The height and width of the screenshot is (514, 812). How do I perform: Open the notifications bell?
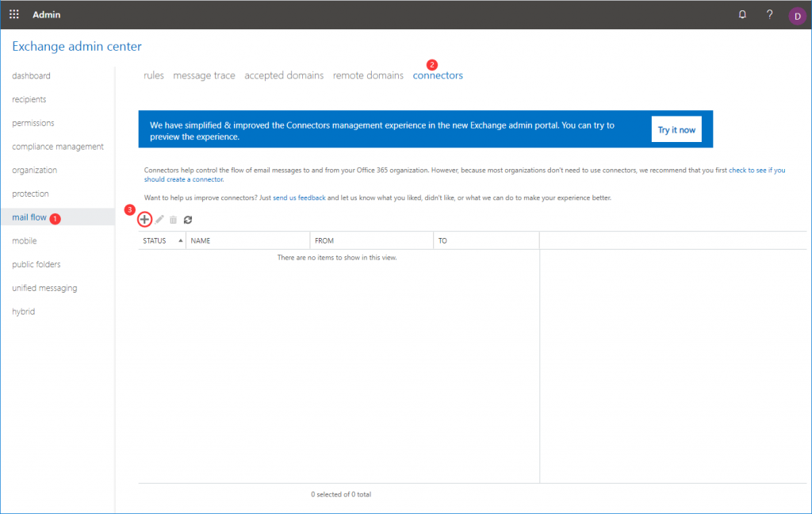(742, 14)
